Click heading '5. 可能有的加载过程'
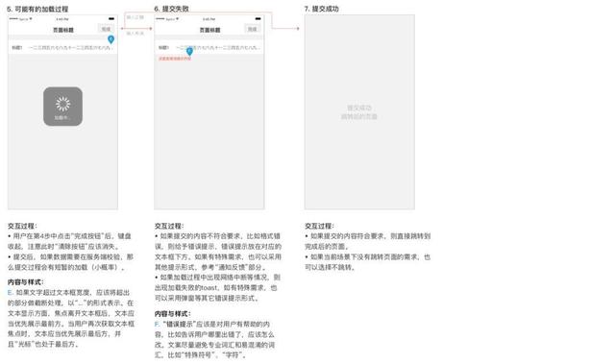The image size is (615, 364). pyautogui.click(x=37, y=9)
